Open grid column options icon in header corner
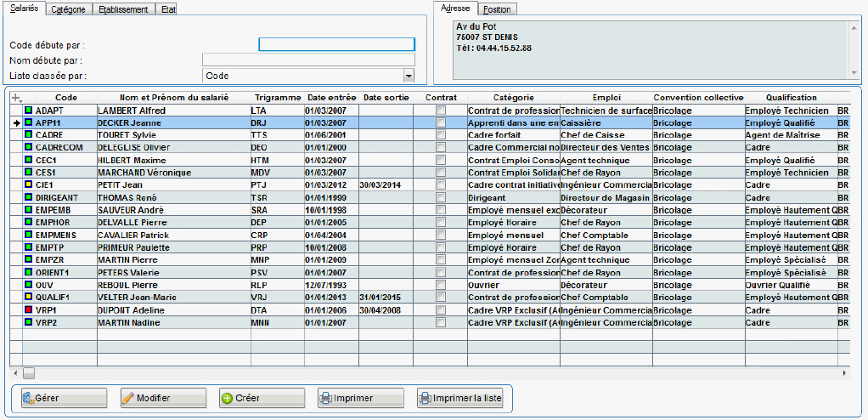The image size is (868, 420). (16, 98)
